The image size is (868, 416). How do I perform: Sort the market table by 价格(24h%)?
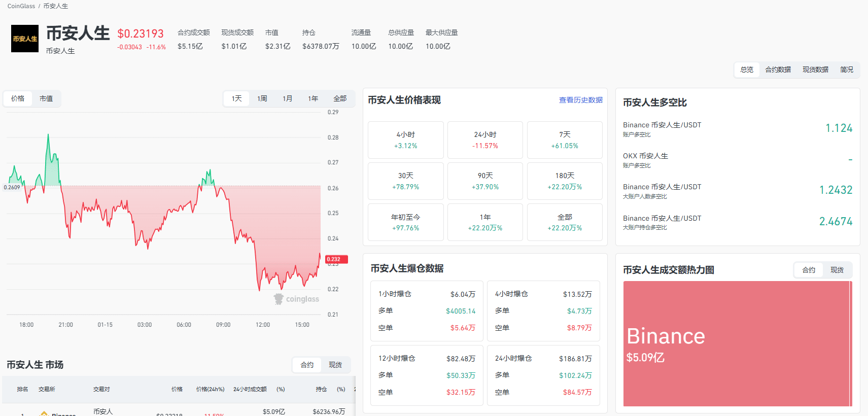[x=210, y=389]
